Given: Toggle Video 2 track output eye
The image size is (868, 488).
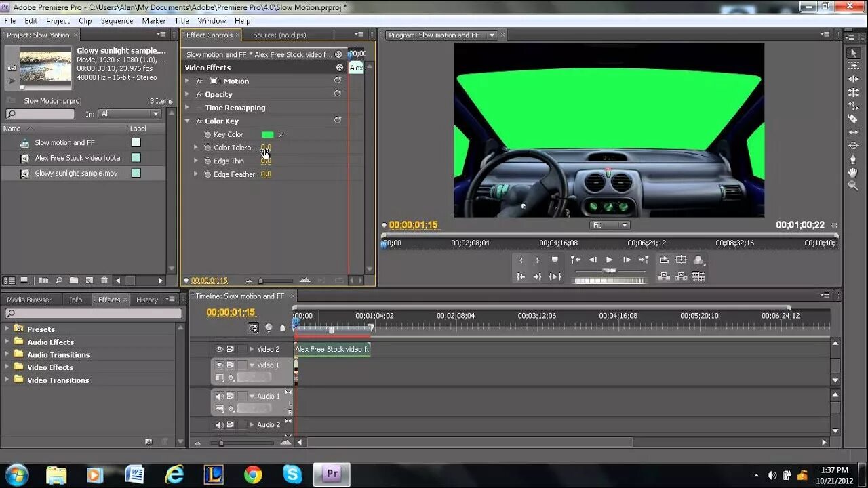Looking at the screenshot, I should [x=220, y=349].
